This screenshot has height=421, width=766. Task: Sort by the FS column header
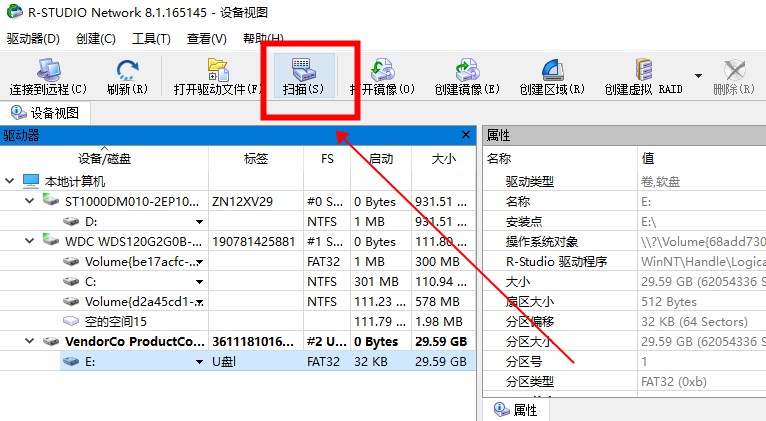coord(327,159)
